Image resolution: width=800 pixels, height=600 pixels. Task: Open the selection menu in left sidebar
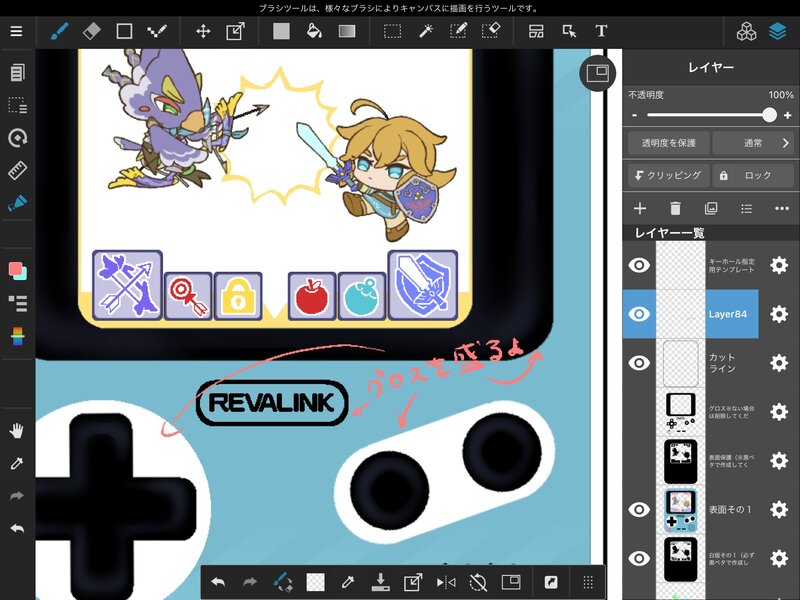[17, 105]
